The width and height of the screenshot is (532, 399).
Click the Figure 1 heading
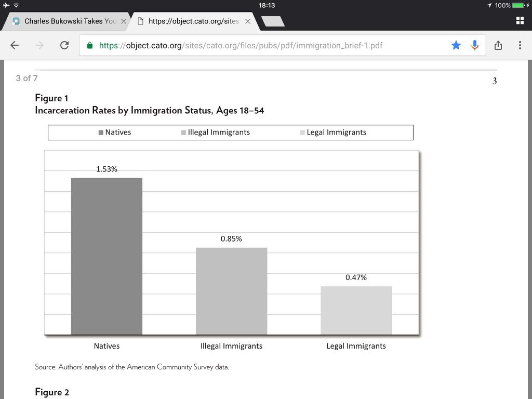(x=51, y=98)
